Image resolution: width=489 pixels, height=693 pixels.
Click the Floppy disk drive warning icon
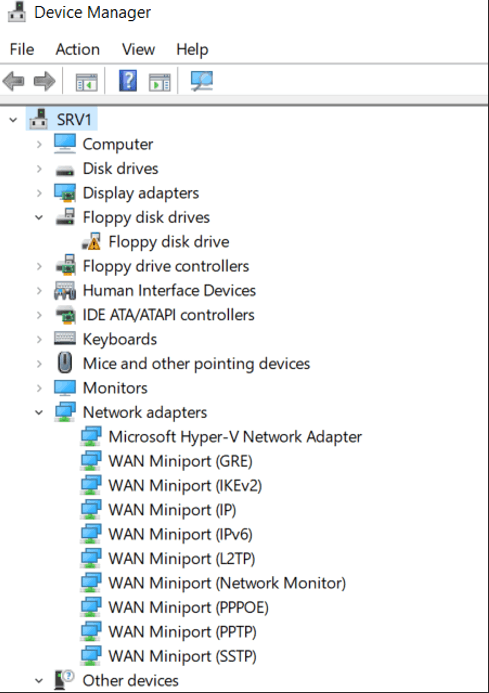[x=92, y=241]
